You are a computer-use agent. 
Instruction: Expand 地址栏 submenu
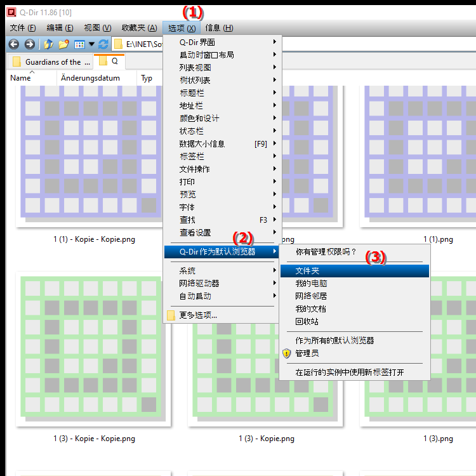click(223, 105)
